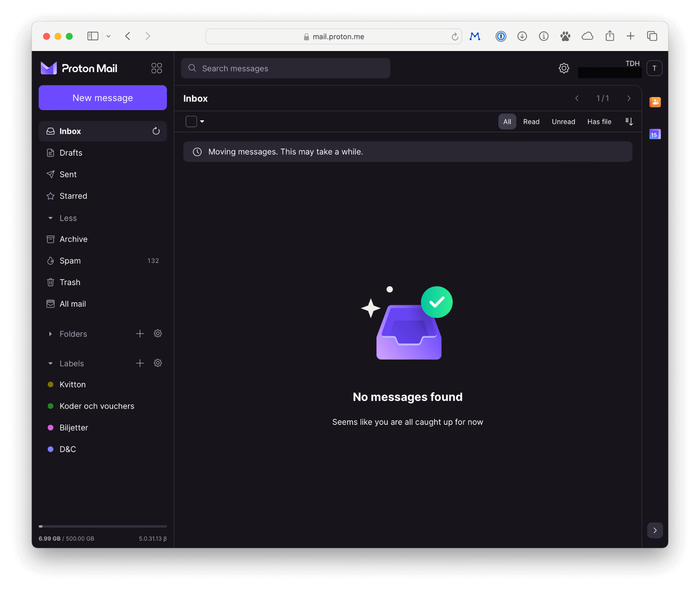Open the Contacts side panel icon
The image size is (700, 590).
655,102
